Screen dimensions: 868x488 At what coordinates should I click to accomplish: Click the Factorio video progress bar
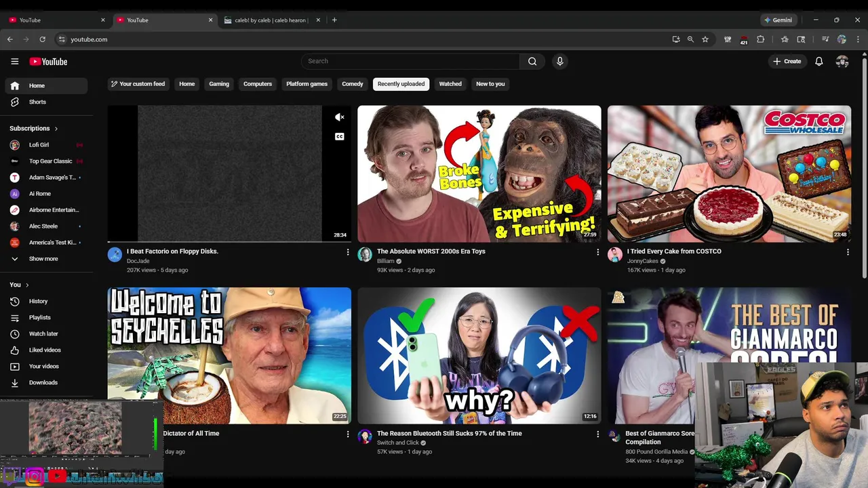(x=229, y=241)
